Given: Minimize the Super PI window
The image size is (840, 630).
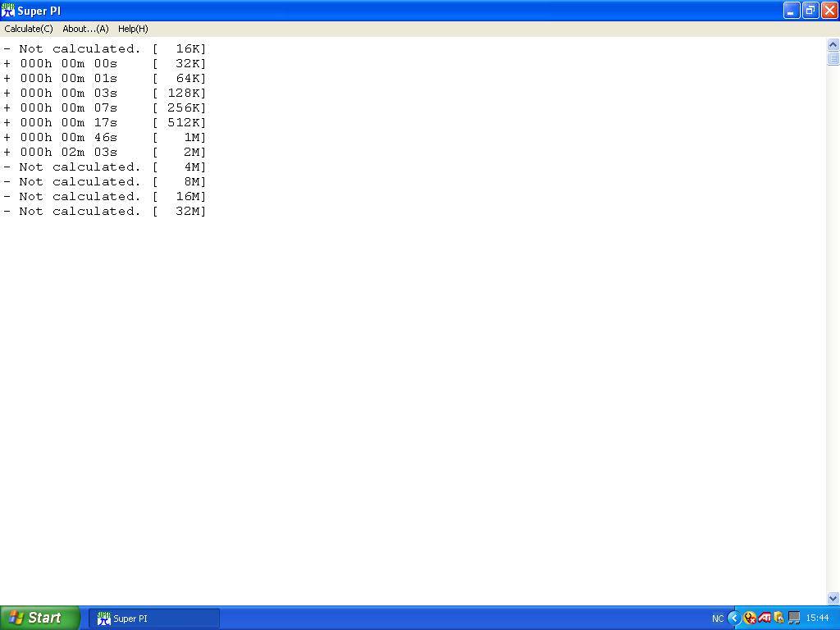Looking at the screenshot, I should pyautogui.click(x=792, y=10).
